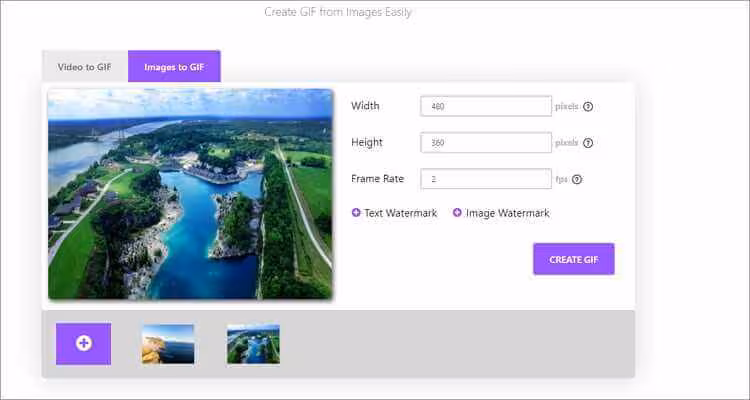Click the plus icon beside Text Watermark
Viewport: 750px width, 400px height.
[356, 212]
